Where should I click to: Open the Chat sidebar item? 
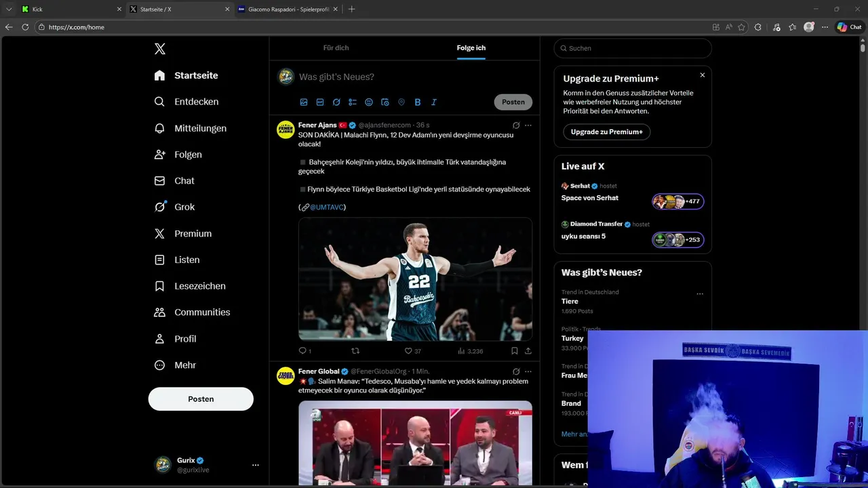pos(174,181)
